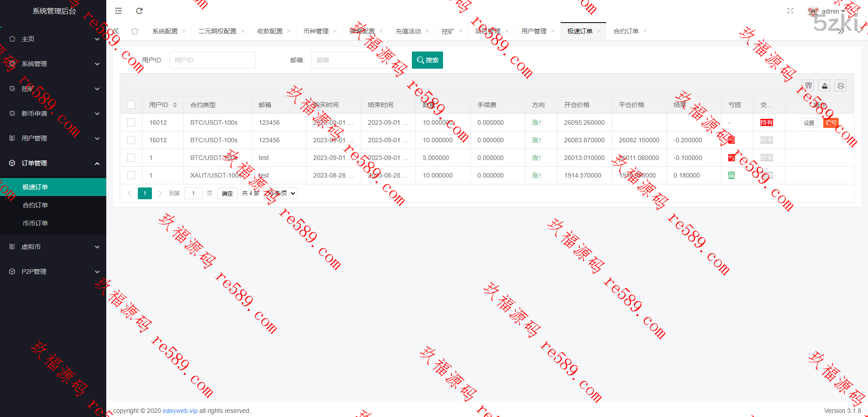Viewport: 868px width, 417px height.
Task: Open 币币订单 in the sidebar
Action: point(35,223)
